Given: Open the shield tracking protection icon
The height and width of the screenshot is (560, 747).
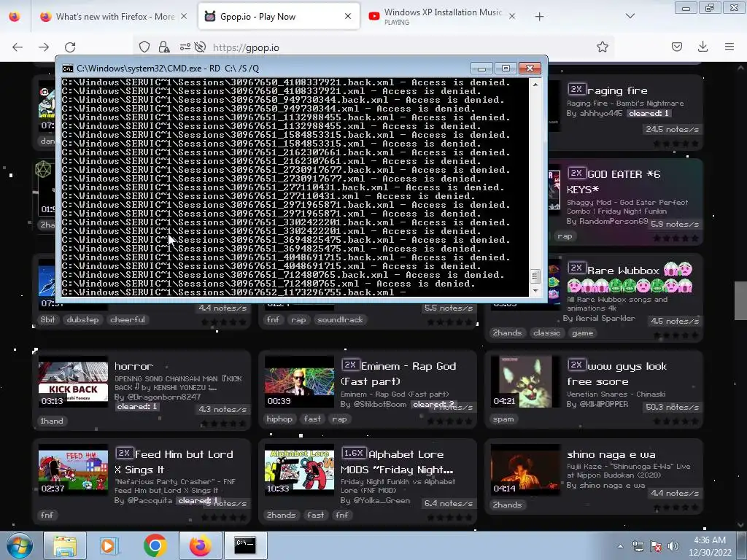Looking at the screenshot, I should [144, 47].
